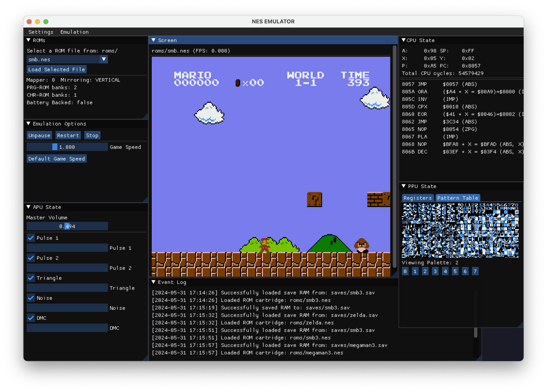This screenshot has height=392, width=547.
Task: Click the Noise waveform display
Action: (67, 308)
